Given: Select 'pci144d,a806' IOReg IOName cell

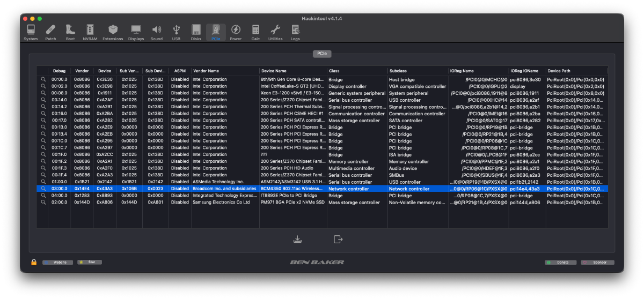Looking at the screenshot, I should point(527,203).
